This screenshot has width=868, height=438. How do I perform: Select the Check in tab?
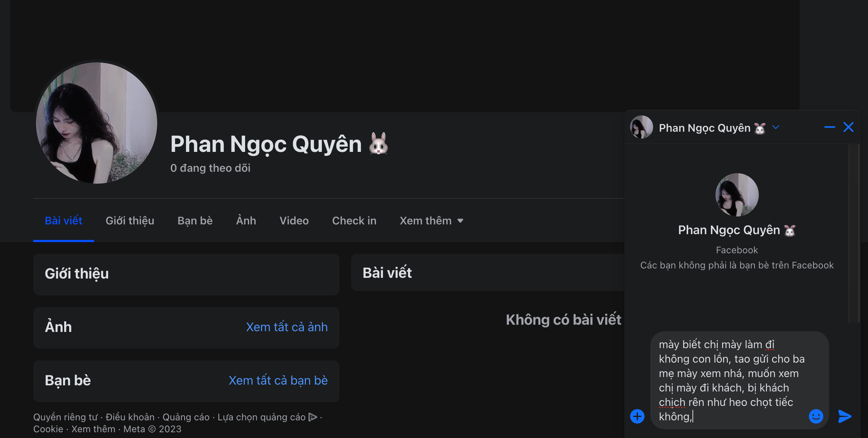coord(354,221)
